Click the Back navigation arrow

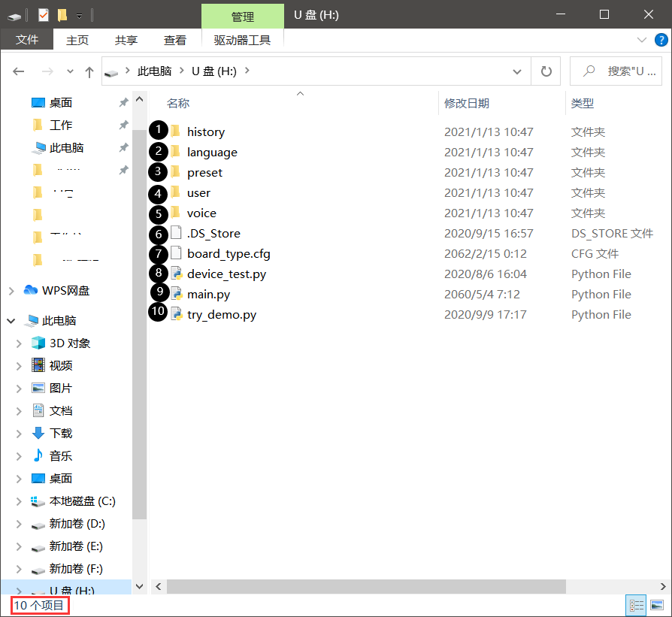[19, 71]
